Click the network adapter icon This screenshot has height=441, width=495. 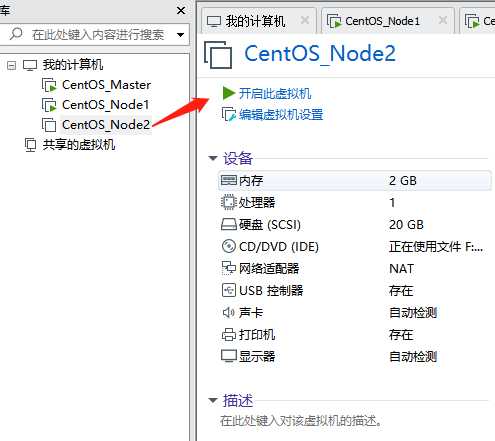coord(229,268)
